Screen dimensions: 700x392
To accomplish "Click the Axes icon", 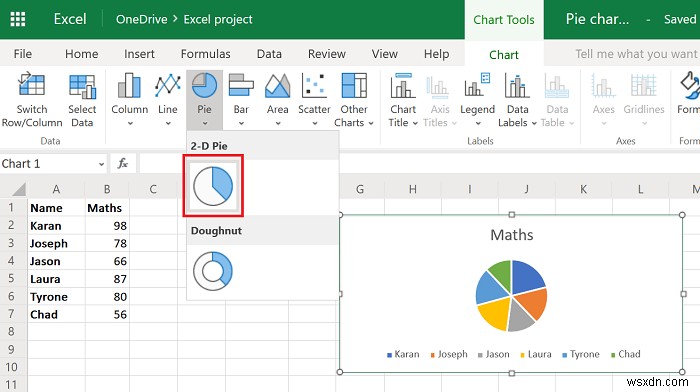I will [604, 86].
